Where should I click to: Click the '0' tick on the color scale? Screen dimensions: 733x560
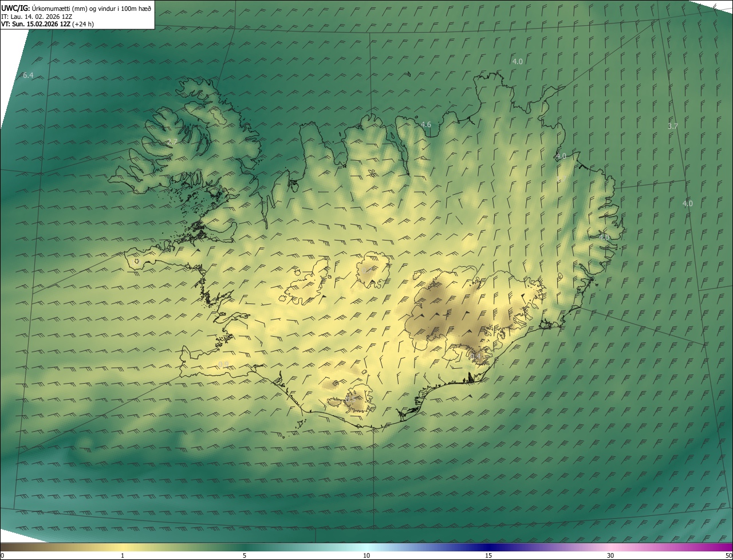coord(2,555)
